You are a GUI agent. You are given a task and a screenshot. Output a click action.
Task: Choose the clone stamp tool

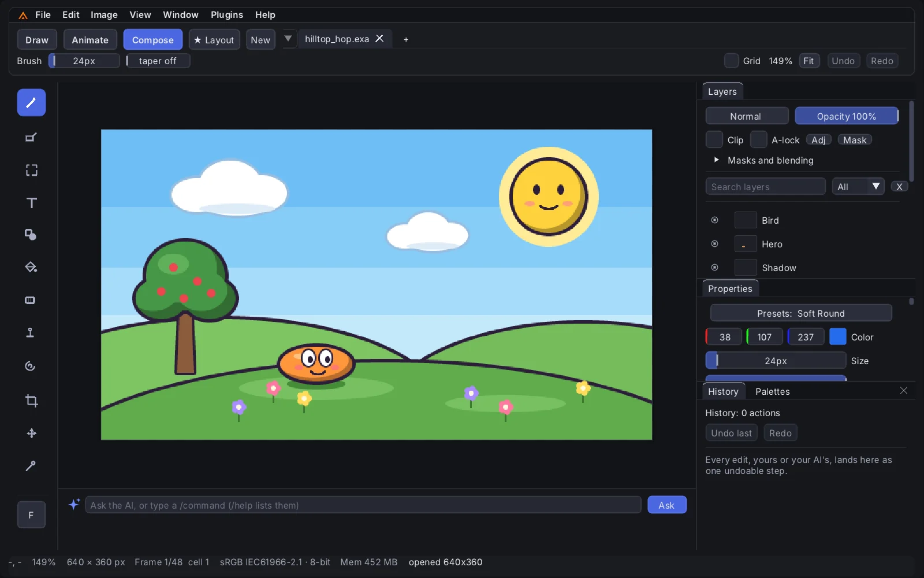click(x=31, y=332)
